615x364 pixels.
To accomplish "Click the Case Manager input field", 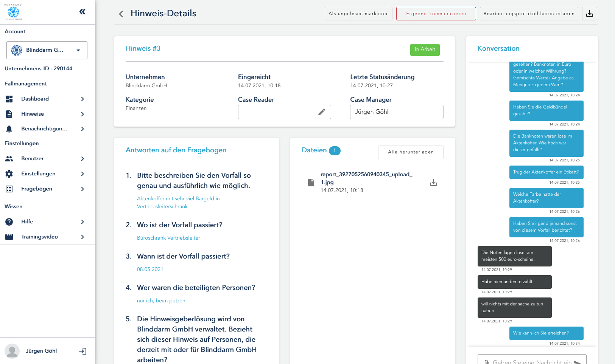I will [396, 112].
